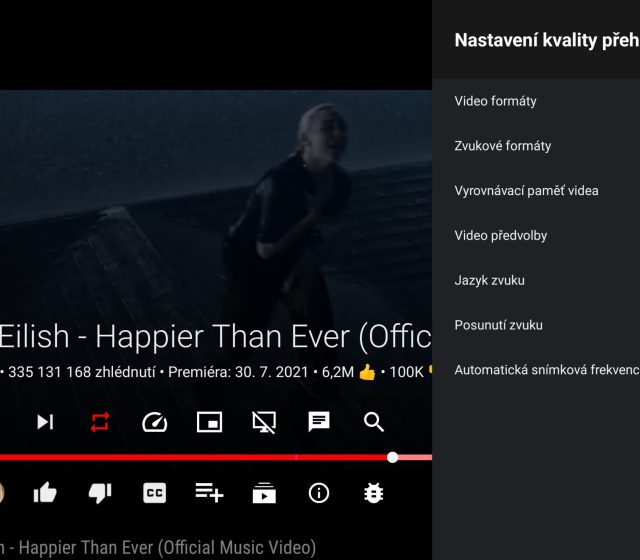Skip to the next video
Image resolution: width=640 pixels, height=560 pixels.
45,422
